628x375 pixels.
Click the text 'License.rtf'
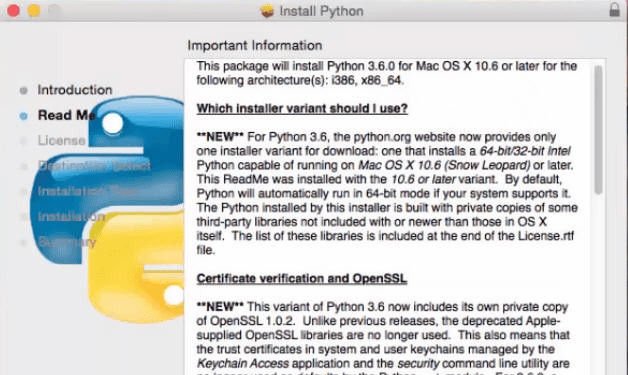click(x=546, y=236)
